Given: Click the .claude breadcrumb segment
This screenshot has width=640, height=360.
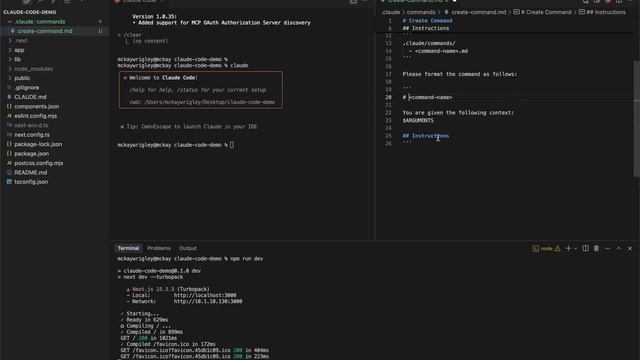Looking at the screenshot, I should tap(391, 12).
